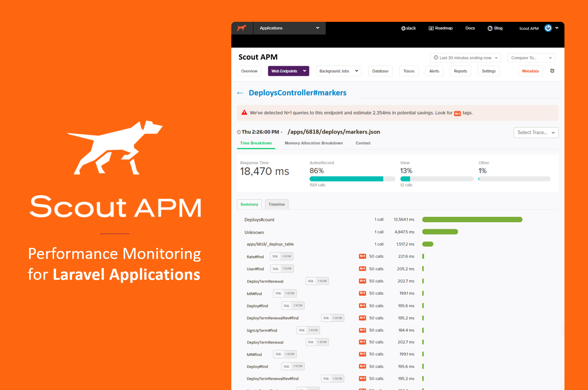Click the apps/6818/_deploys_table row label
Image resolution: width=588 pixels, height=390 pixels.
(270, 244)
